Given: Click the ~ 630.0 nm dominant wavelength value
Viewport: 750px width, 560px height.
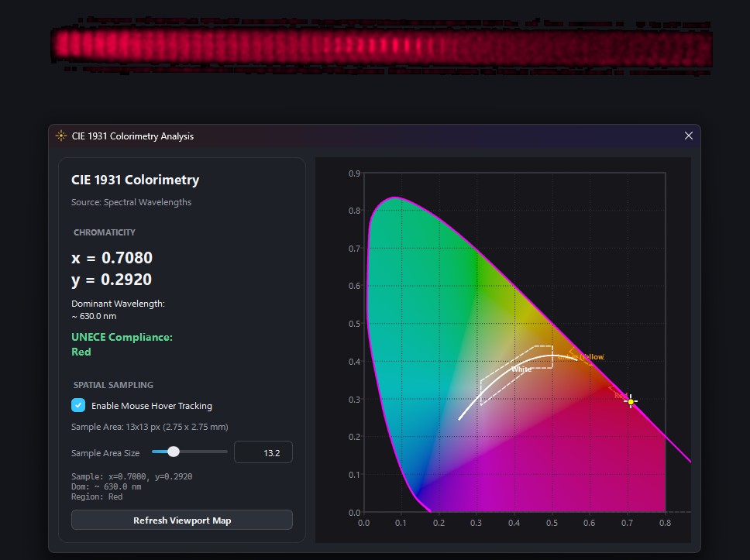Looking at the screenshot, I should (94, 316).
